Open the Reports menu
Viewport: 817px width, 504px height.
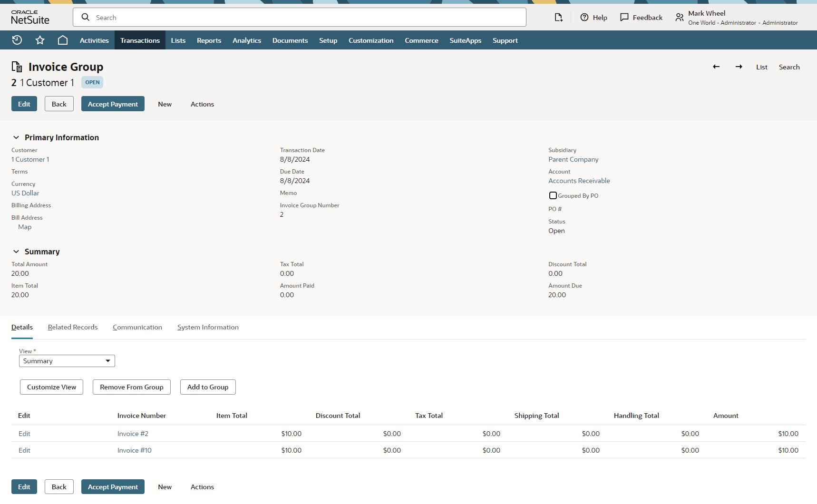pyautogui.click(x=209, y=40)
